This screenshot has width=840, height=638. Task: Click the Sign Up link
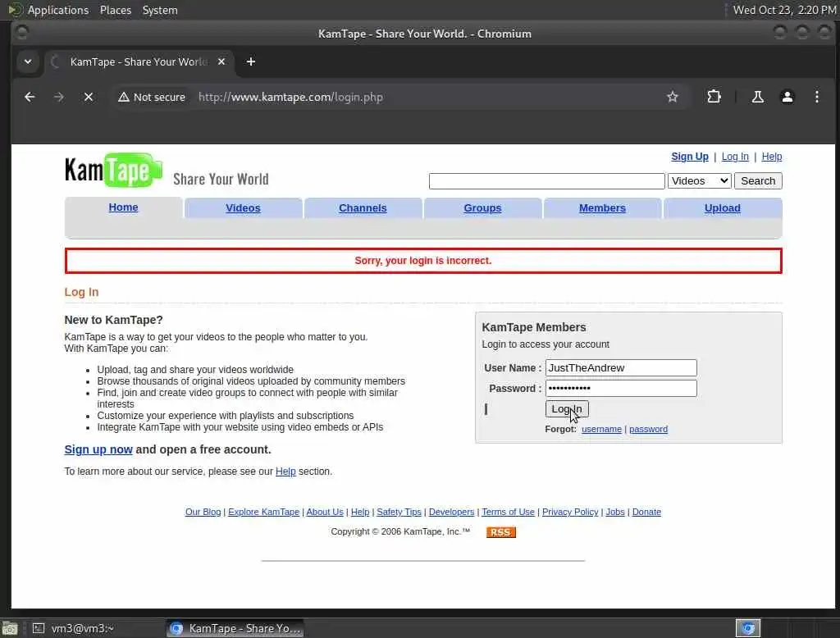coord(689,157)
